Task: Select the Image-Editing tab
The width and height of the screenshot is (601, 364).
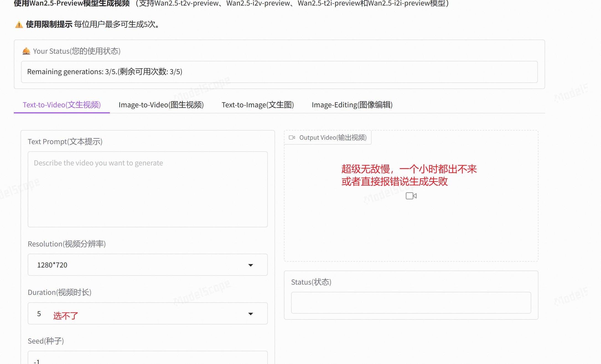Action: [352, 105]
